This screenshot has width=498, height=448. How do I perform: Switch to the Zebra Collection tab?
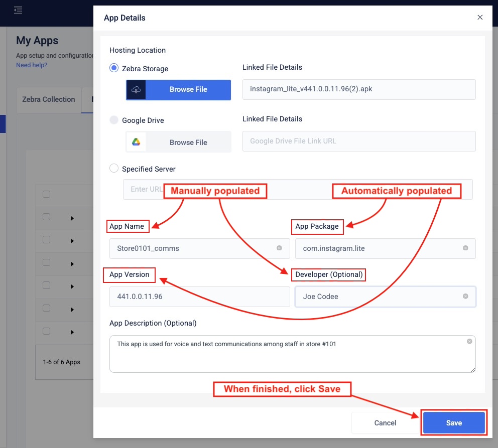click(x=49, y=99)
